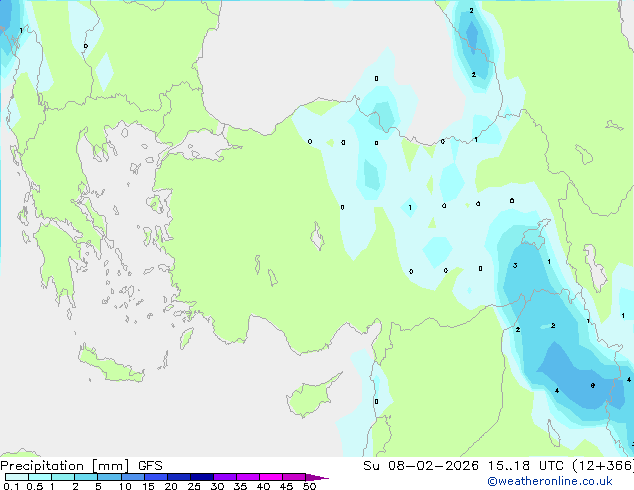Image resolution: width=634 pixels, height=490 pixels.
Task: Click the 'Su 08-02-2026 15..18 UTC' timestamp text
Action: click(x=463, y=465)
